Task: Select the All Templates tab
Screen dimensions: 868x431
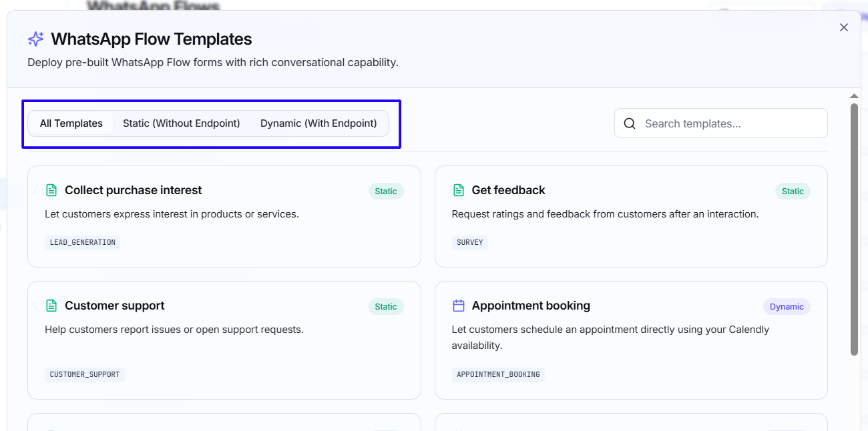Action: (x=71, y=123)
